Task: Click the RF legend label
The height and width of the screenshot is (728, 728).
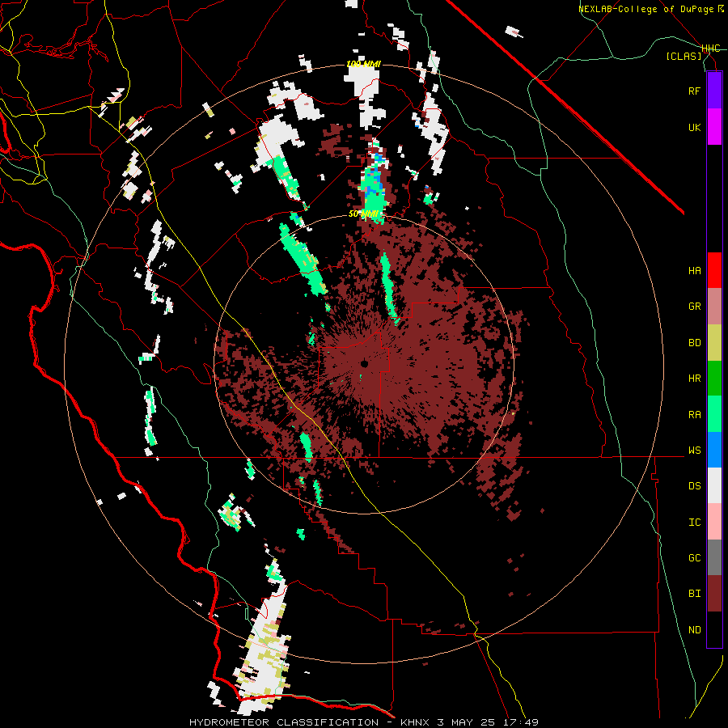Action: tap(694, 91)
